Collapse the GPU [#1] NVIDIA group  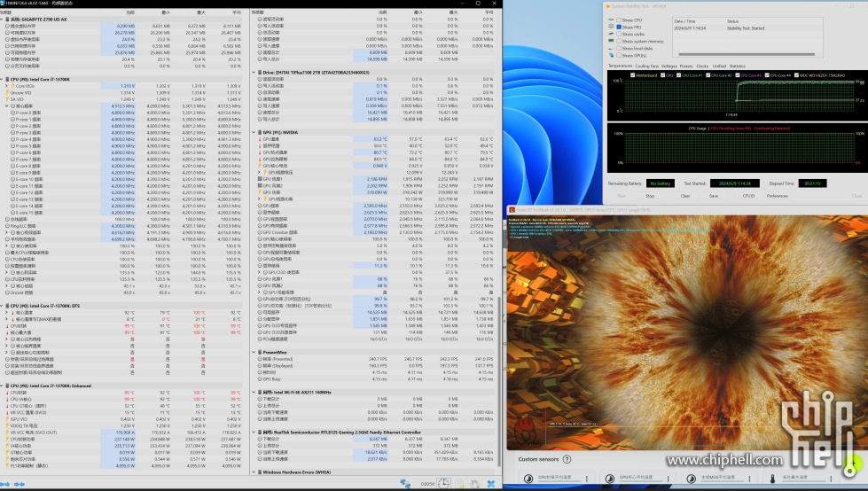point(254,133)
